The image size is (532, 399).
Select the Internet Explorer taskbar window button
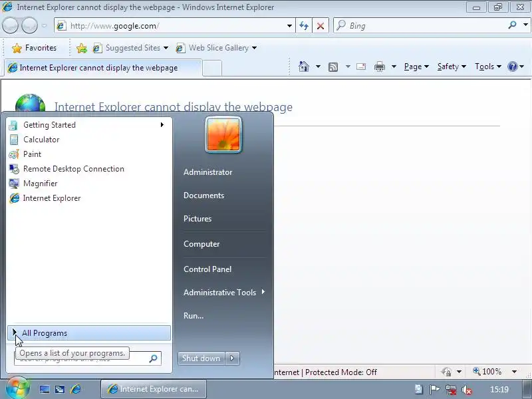pyautogui.click(x=154, y=389)
